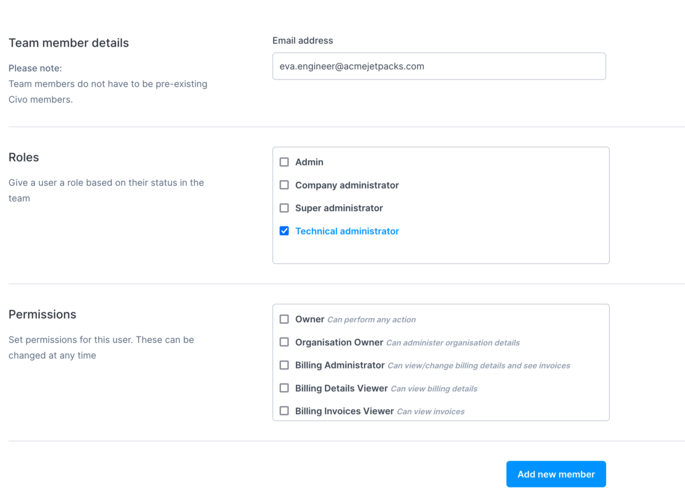Viewport: 685px width, 500px height.
Task: Enable the Organisation Owner checkbox
Action: tap(284, 342)
